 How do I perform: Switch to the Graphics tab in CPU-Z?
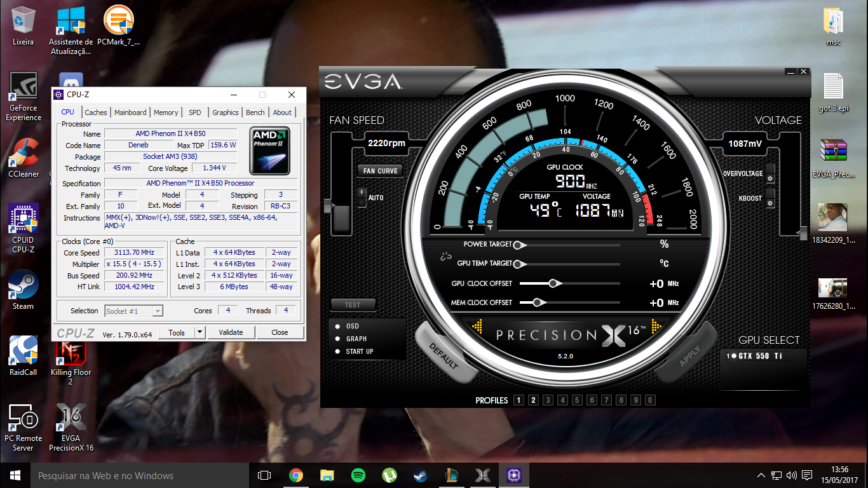[x=226, y=112]
